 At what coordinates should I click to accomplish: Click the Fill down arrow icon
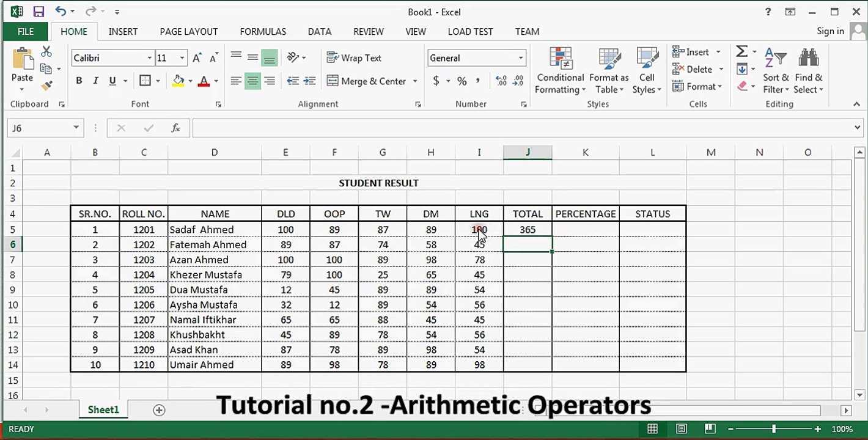(741, 69)
